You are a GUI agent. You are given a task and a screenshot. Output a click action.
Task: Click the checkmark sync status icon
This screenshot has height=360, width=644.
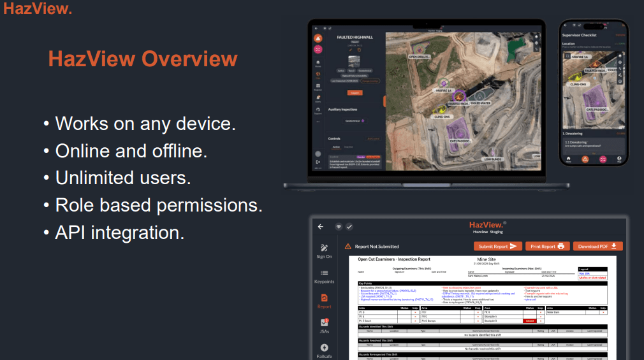click(349, 226)
